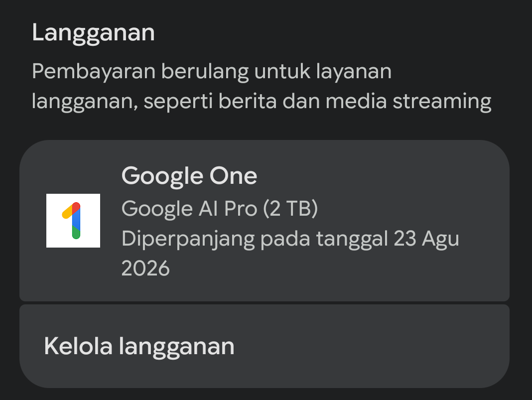Click the Google AI Pro (2 TB) plan label
532x400 pixels.
[x=219, y=208]
